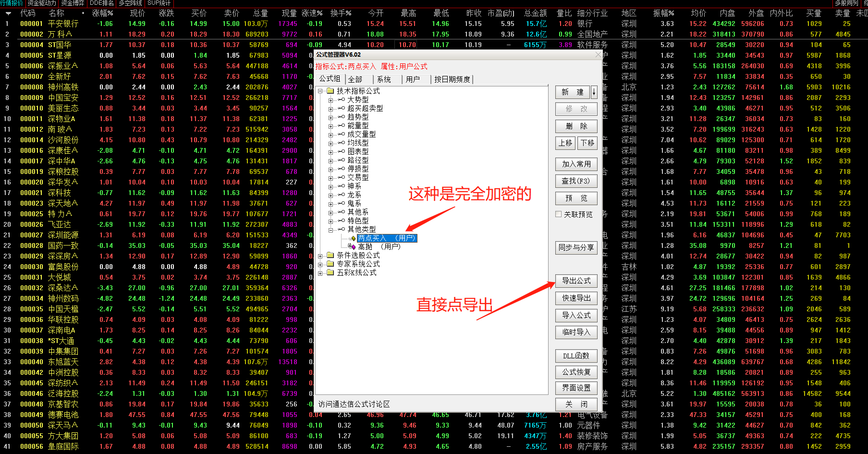The image size is (868, 454).
Task: Click the category icon beside 均线型
Action: pyautogui.click(x=341, y=143)
